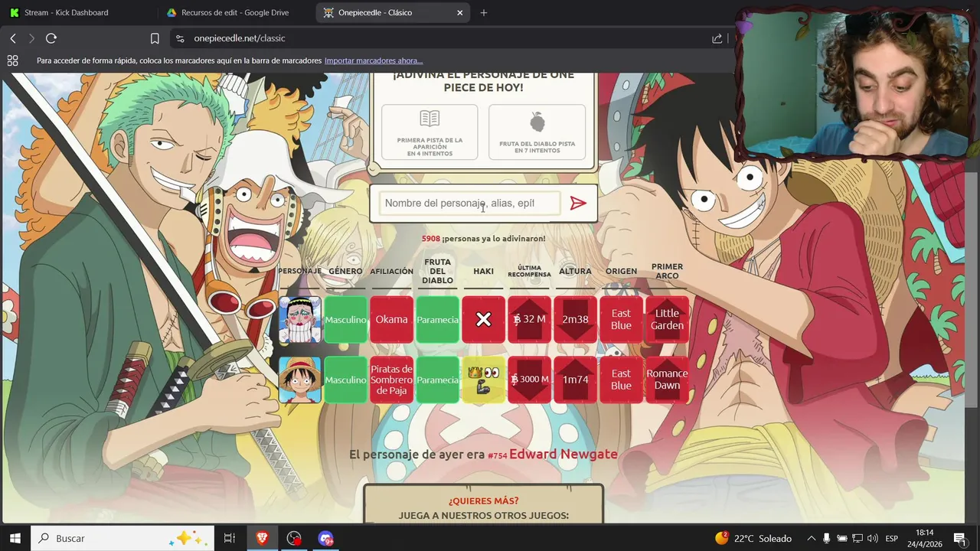980x551 pixels.
Task: Click the Masculino cell in Luffy's row
Action: click(345, 380)
